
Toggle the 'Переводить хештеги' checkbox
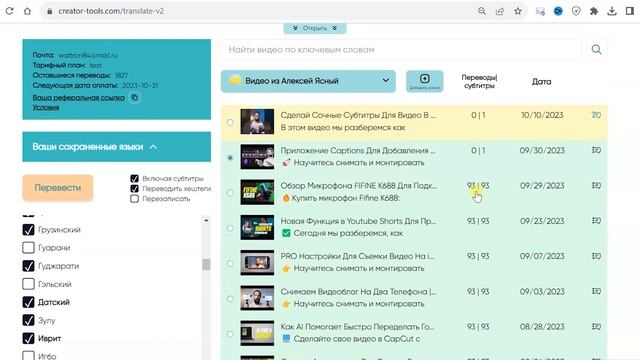[x=134, y=189]
